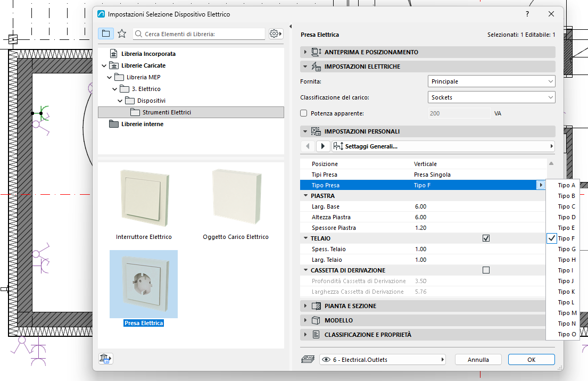Click the help question mark button
Image resolution: width=588 pixels, height=381 pixels.
527,14
